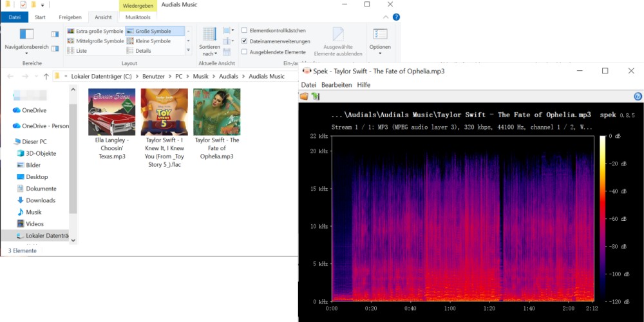Open the Navigationsbereich dropdown
The image size is (644, 322).
[x=26, y=43]
